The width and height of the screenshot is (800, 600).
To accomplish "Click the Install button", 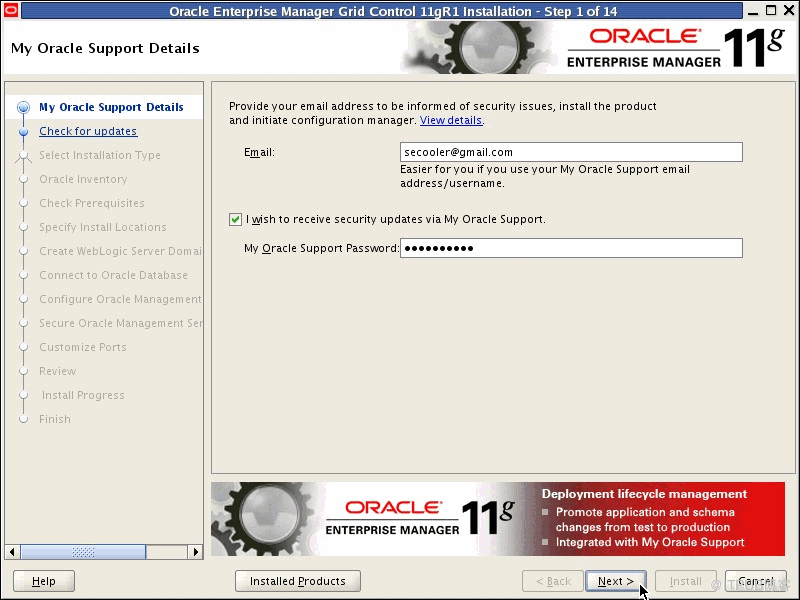I will point(686,581).
